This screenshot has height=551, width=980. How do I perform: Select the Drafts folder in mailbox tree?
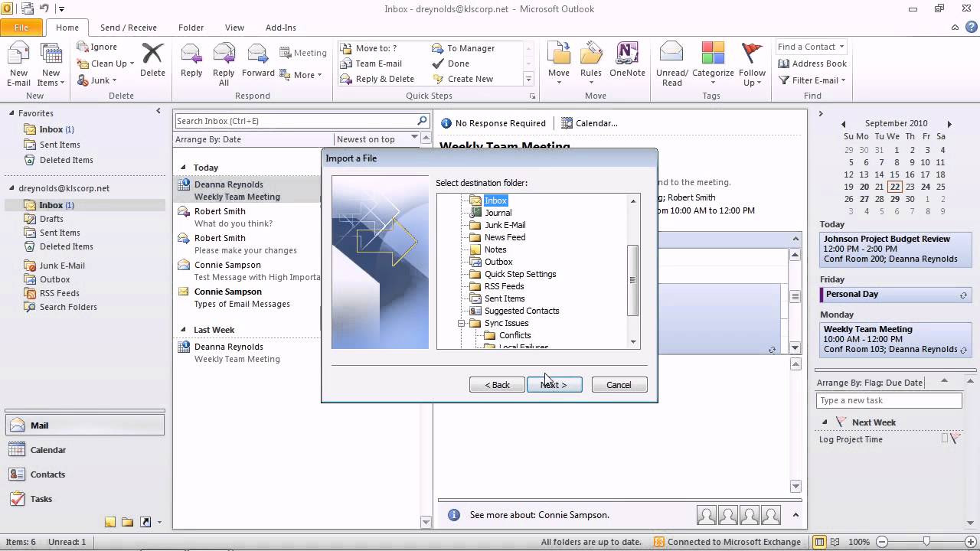pos(51,219)
